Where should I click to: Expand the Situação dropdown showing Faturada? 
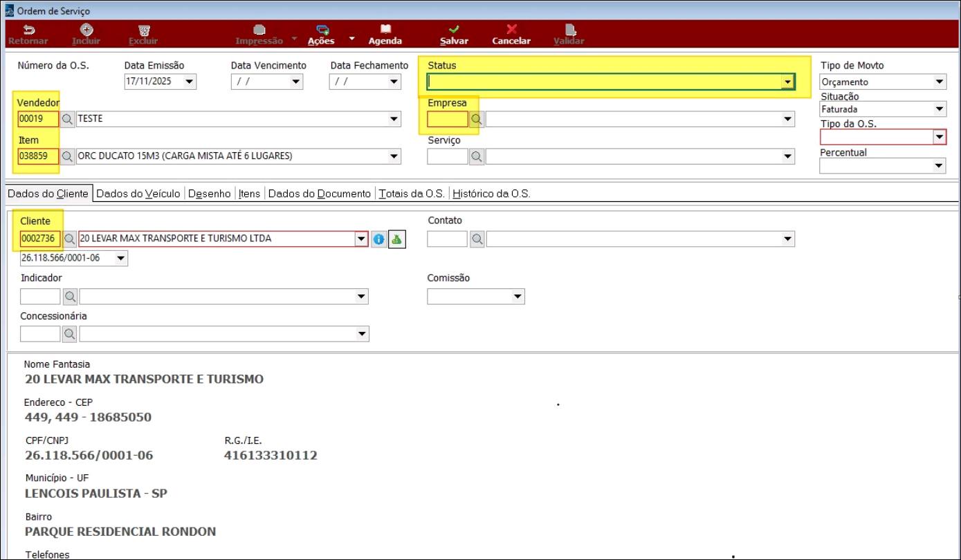point(939,109)
